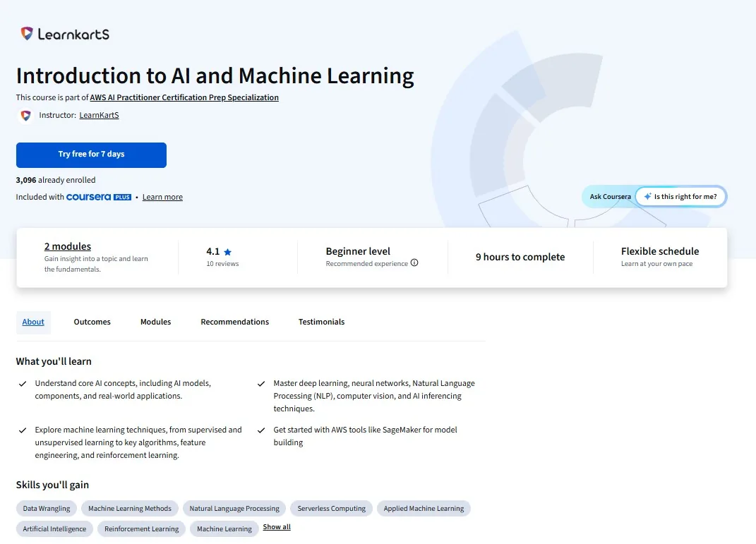Select the Serverless Computing skill tag
Image resolution: width=756 pixels, height=544 pixels.
pos(331,508)
